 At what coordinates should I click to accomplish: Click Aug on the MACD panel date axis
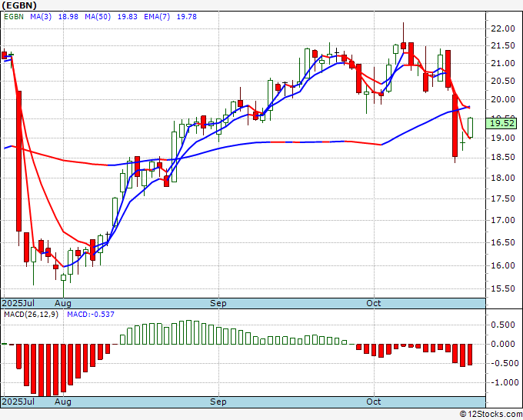[63, 402]
